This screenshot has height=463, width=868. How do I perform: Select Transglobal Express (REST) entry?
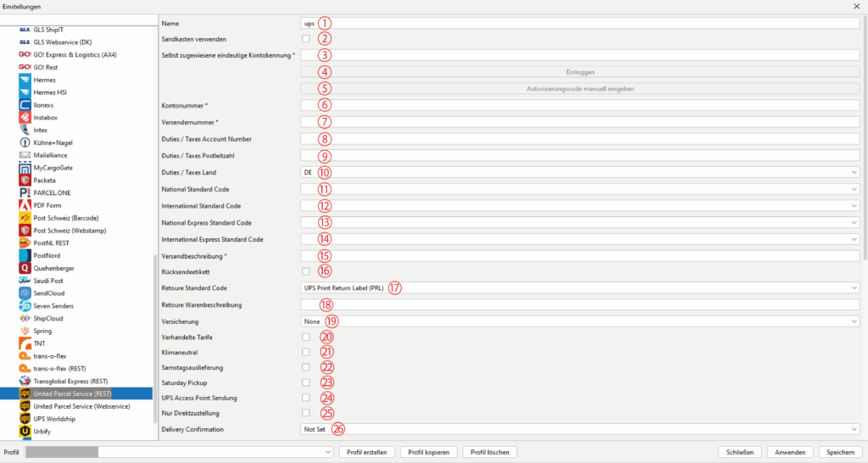click(x=70, y=381)
